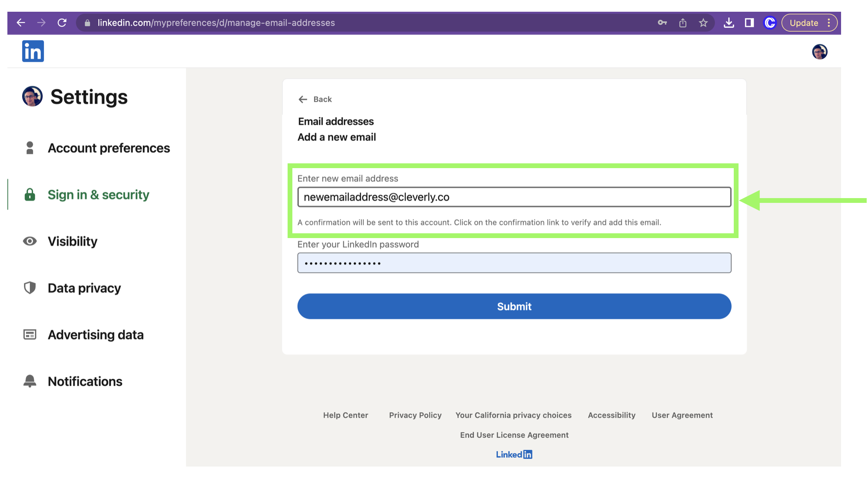Select the Visibility eye icon
This screenshot has height=477, width=868.
pos(29,241)
